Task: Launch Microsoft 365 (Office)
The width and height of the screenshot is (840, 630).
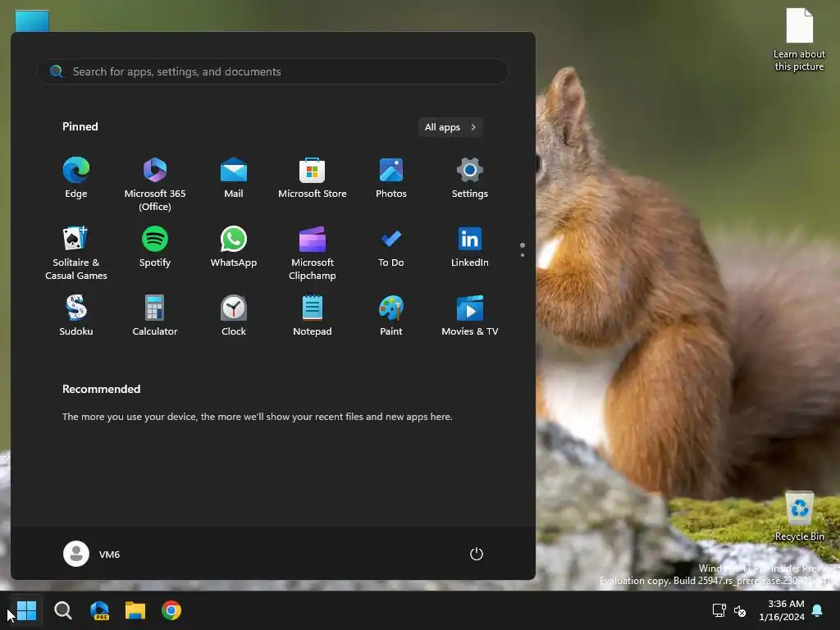Action: click(x=155, y=185)
